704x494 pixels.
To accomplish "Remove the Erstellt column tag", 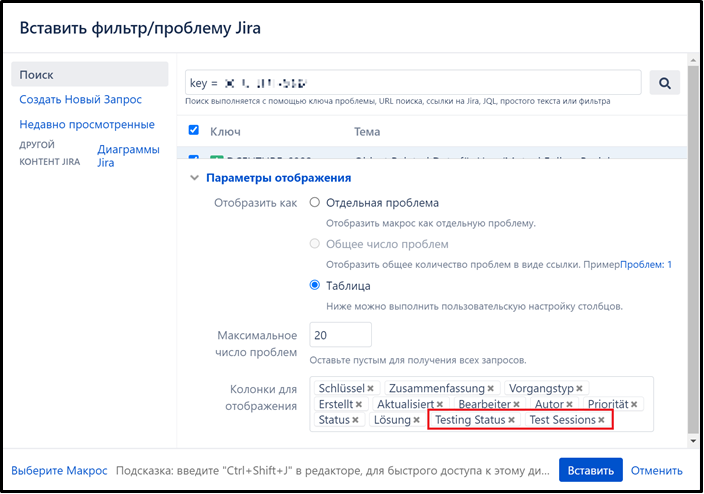I will click(x=359, y=405).
